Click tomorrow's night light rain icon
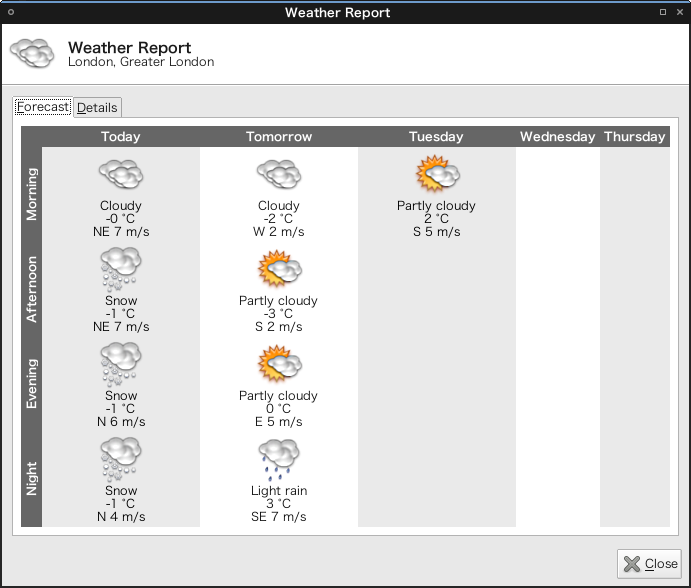This screenshot has height=588, width=691. click(279, 459)
